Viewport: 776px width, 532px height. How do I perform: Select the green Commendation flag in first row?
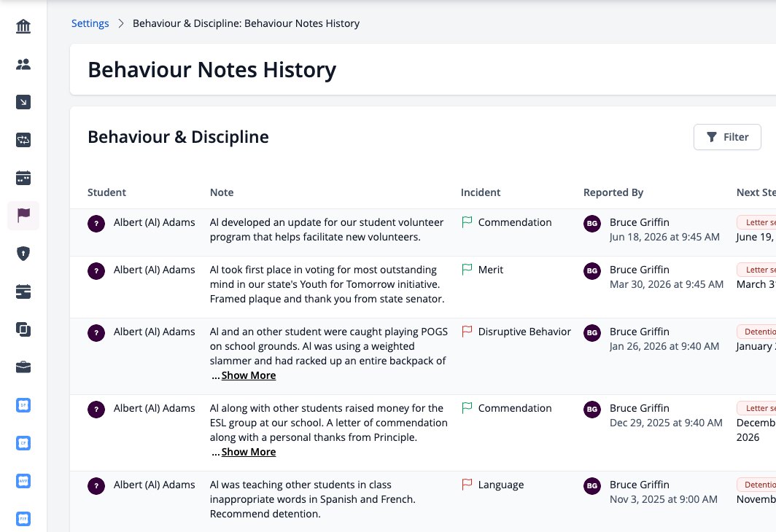point(467,222)
